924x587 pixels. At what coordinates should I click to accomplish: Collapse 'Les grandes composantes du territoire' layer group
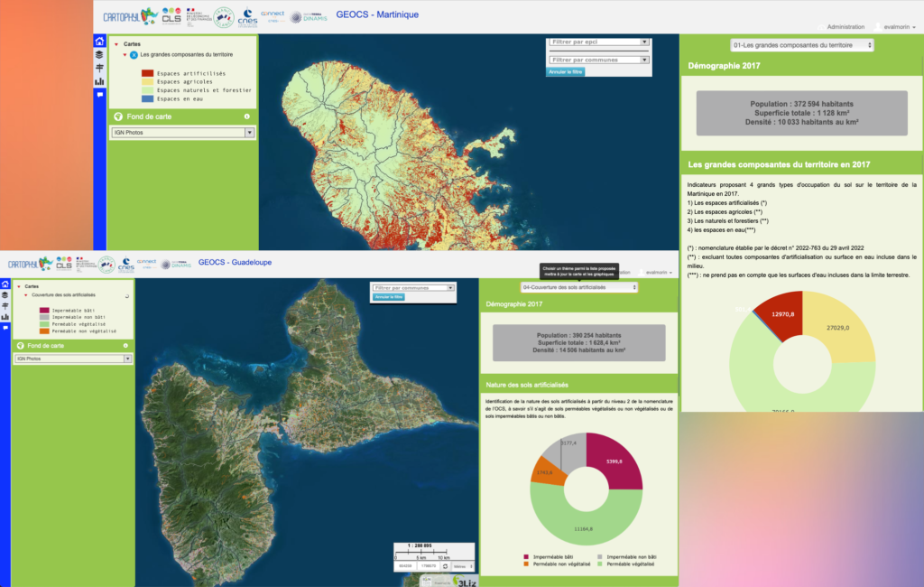click(x=125, y=55)
